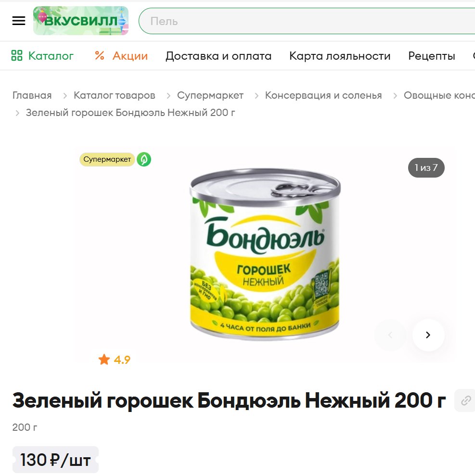Screen dimensions: 475x476
Task: Open the Бондюэль can product image
Action: coord(265,255)
